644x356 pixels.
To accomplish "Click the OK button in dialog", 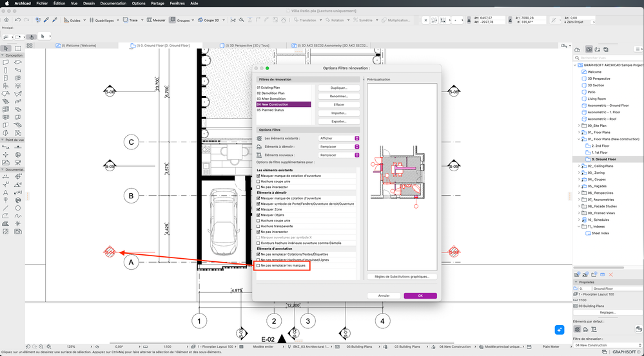I will (x=420, y=295).
